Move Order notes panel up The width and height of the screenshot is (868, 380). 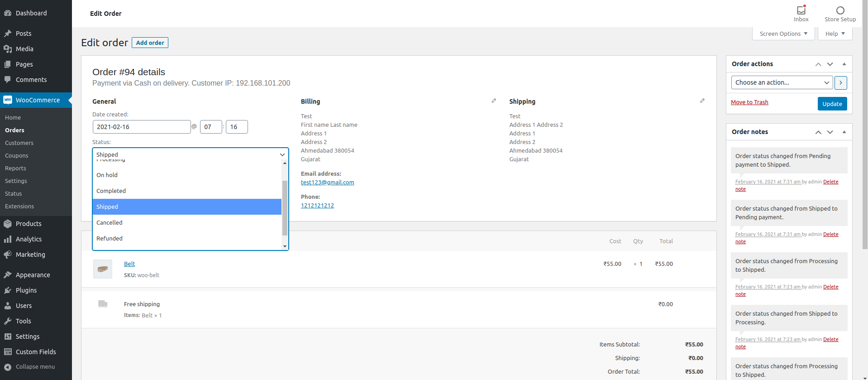pos(818,132)
